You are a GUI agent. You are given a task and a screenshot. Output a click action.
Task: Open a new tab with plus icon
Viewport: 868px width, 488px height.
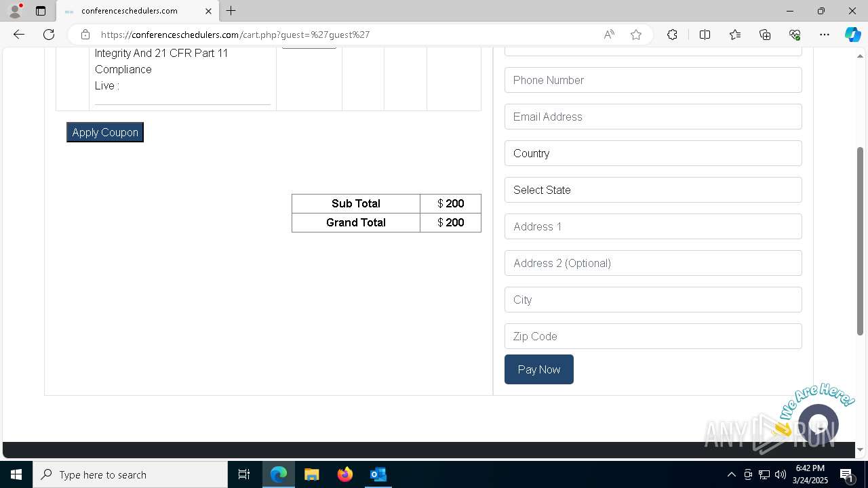coord(231,11)
